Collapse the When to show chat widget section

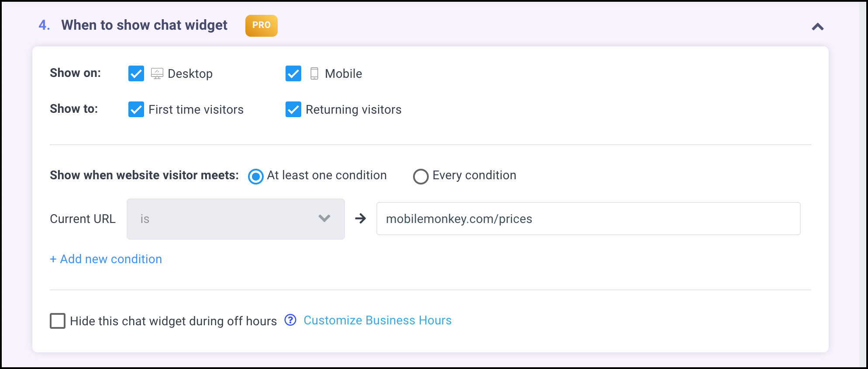point(818,27)
